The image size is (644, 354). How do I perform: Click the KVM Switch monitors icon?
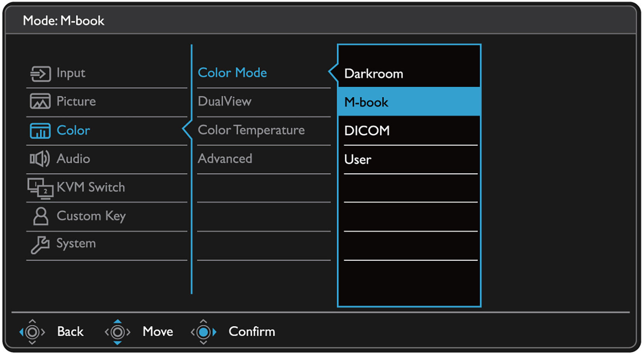click(40, 188)
